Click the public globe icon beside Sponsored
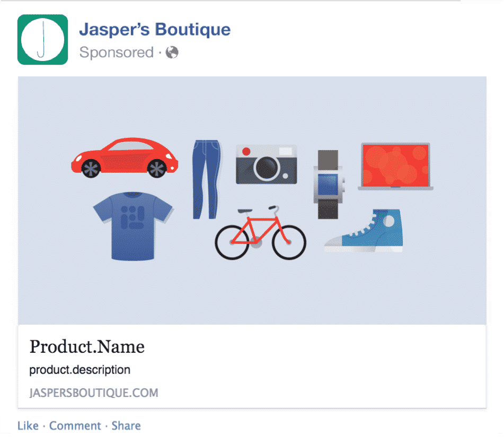This screenshot has height=444, width=504. click(172, 52)
